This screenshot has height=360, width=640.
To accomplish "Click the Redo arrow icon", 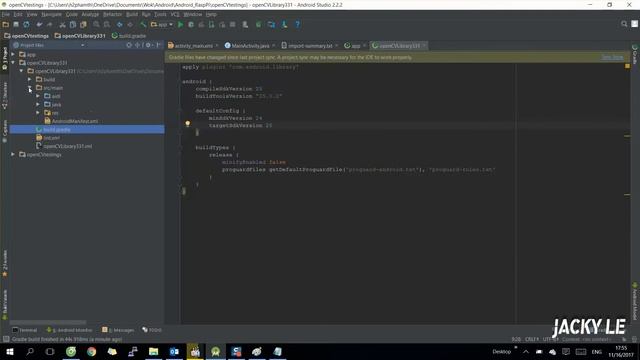I will click(x=49, y=24).
